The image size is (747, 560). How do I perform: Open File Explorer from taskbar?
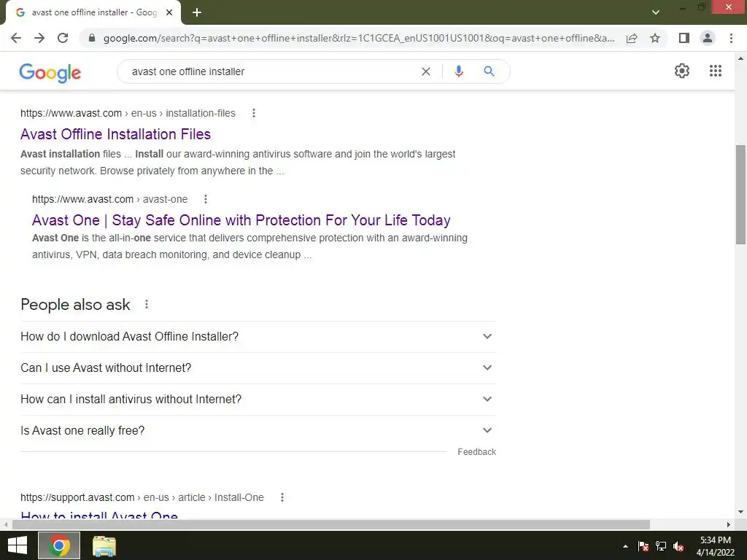pyautogui.click(x=104, y=545)
